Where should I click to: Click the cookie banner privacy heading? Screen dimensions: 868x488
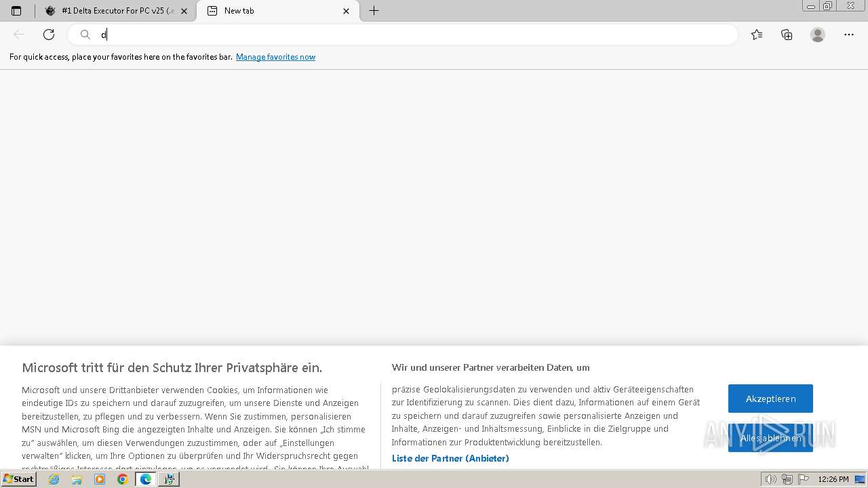[172, 367]
